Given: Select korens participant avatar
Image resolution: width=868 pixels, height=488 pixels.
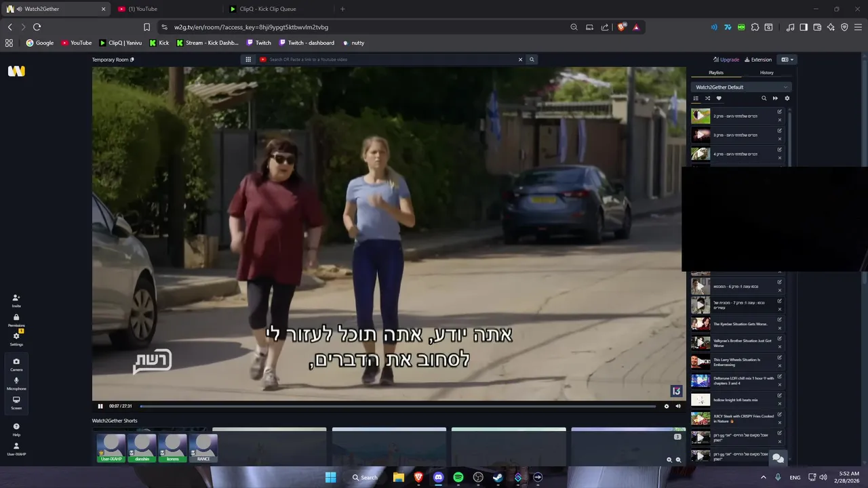Looking at the screenshot, I should point(172,448).
